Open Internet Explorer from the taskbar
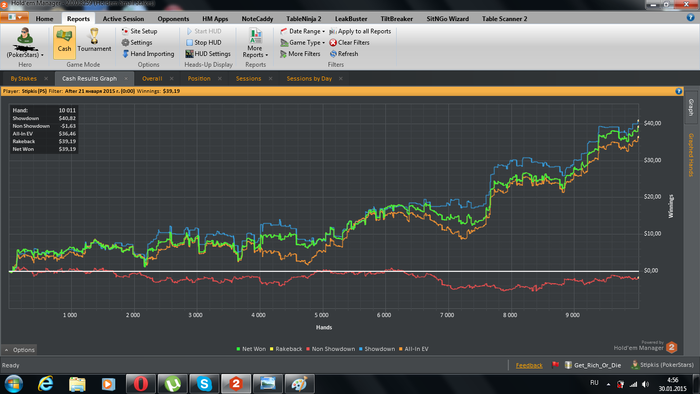This screenshot has height=394, width=700. 46,384
